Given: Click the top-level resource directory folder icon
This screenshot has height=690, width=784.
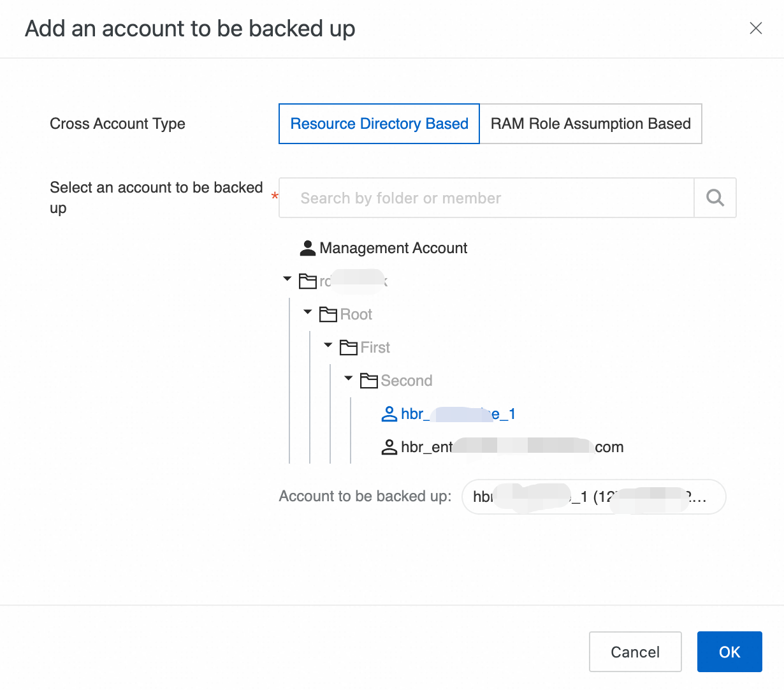Looking at the screenshot, I should (x=308, y=281).
